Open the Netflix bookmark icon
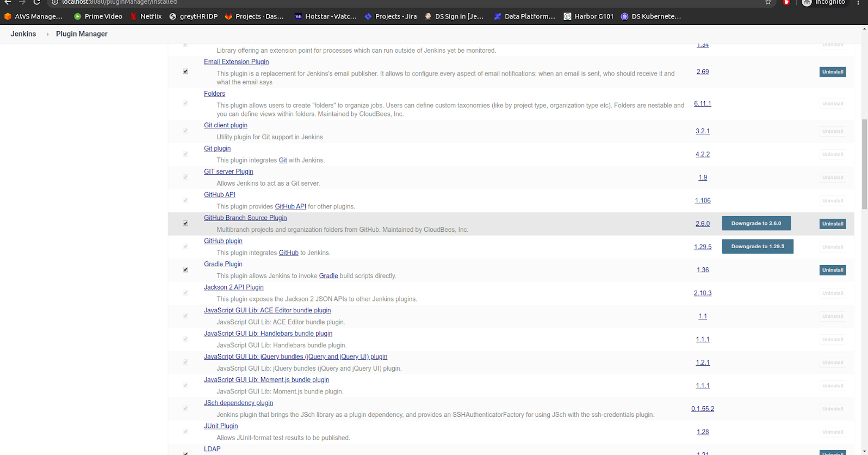 [x=134, y=16]
